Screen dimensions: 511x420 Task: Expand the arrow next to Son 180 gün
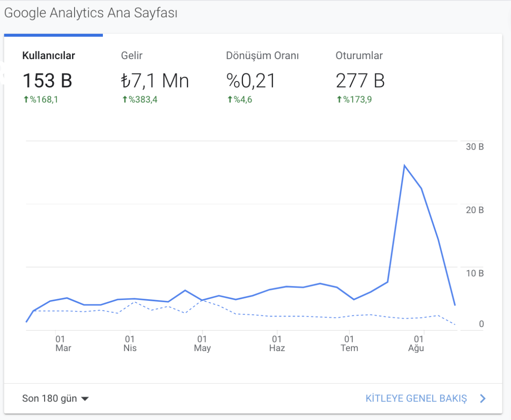[85, 399]
